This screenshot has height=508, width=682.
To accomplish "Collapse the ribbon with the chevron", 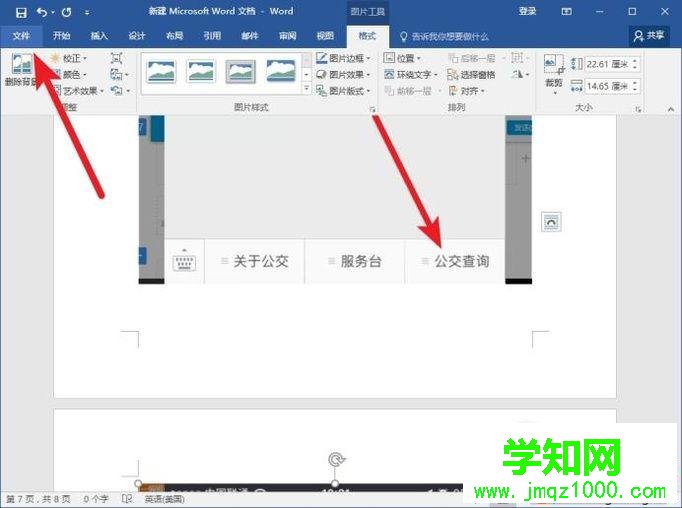I will (x=670, y=109).
